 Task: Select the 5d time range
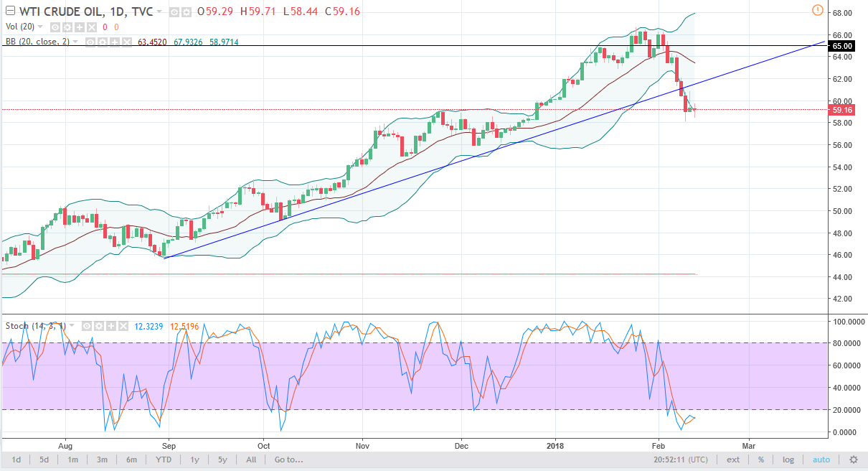coord(44,460)
